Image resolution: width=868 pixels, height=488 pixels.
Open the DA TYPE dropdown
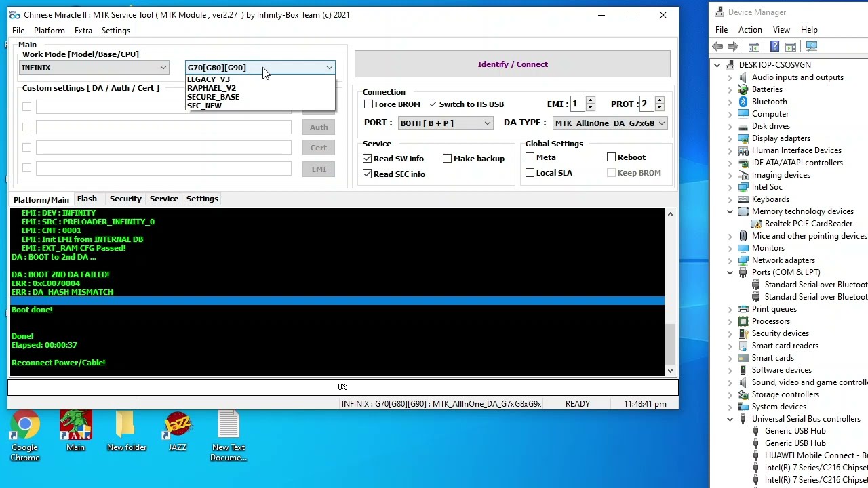coord(610,123)
